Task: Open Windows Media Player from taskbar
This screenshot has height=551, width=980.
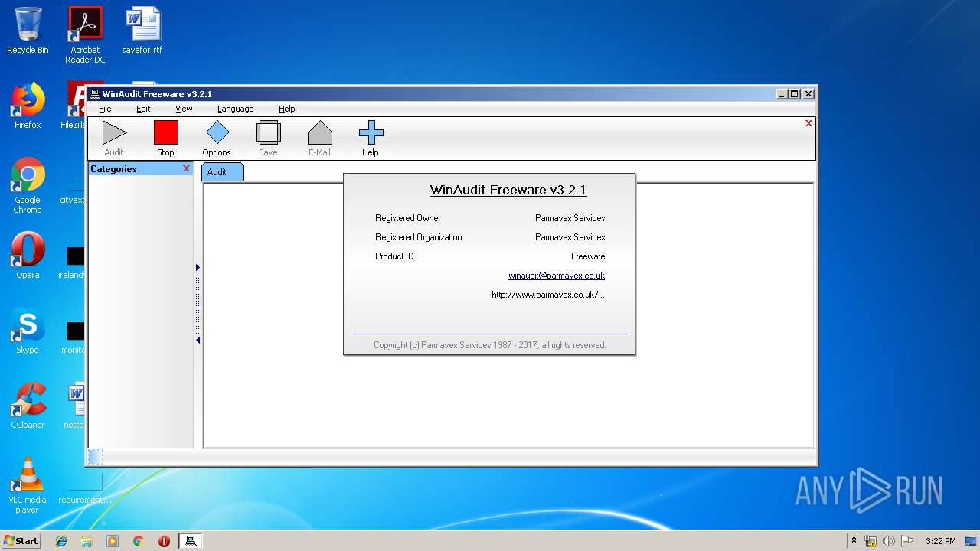Action: tap(113, 541)
